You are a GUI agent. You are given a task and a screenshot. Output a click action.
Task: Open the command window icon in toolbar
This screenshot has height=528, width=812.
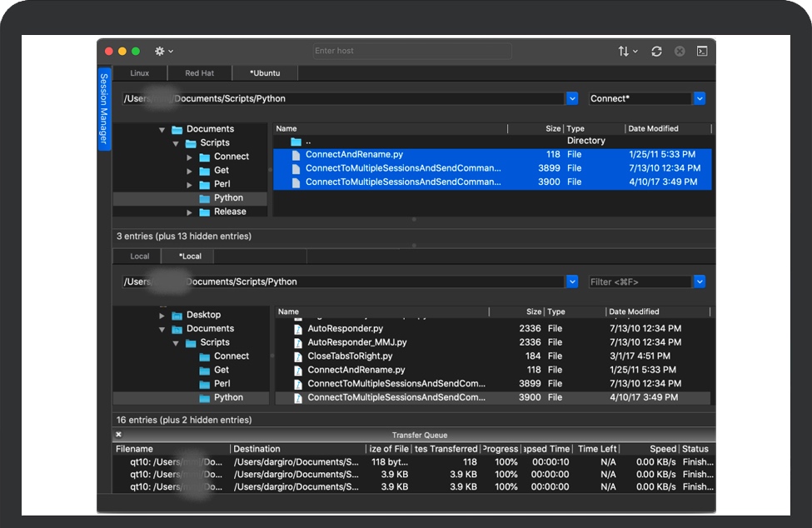point(702,52)
